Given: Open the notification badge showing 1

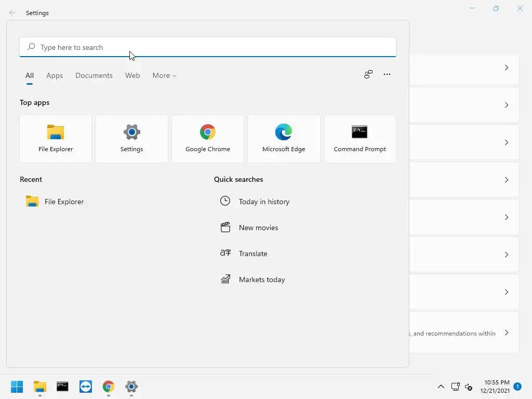Looking at the screenshot, I should (517, 387).
